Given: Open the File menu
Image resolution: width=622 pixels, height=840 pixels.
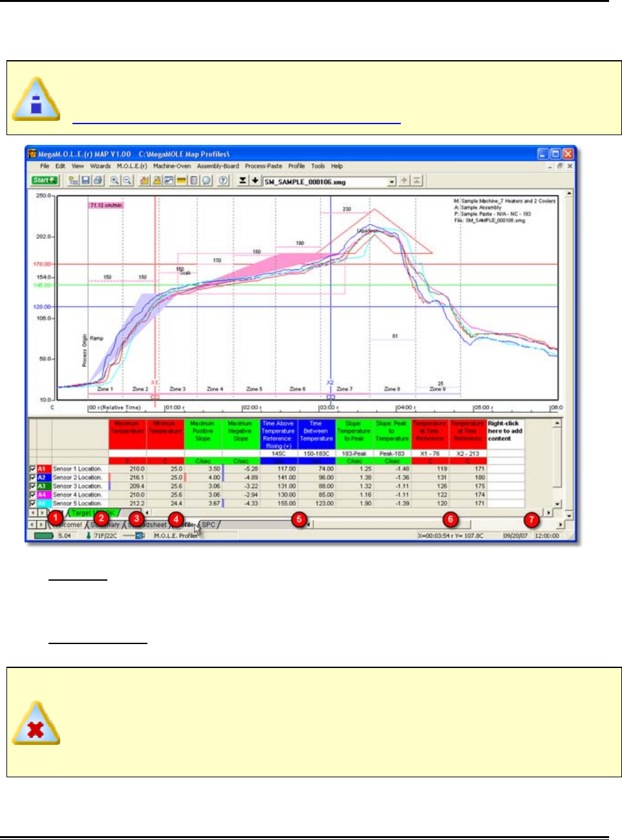Looking at the screenshot, I should click(45, 166).
